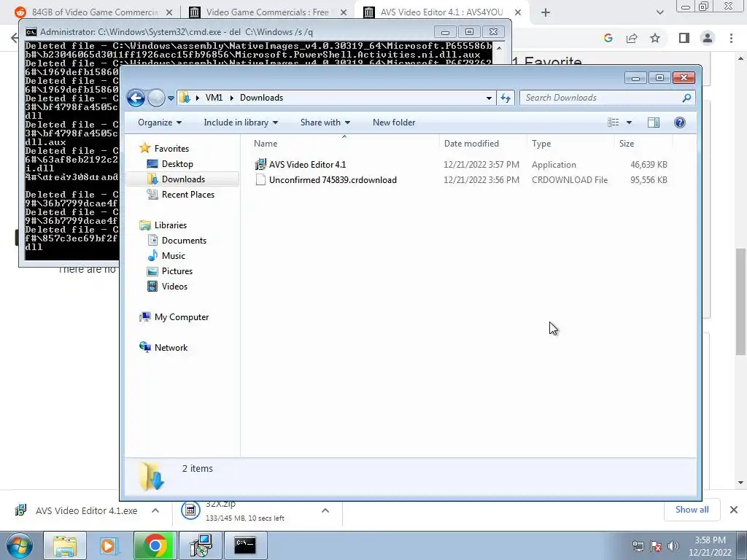Open the Organize menu

(160, 122)
